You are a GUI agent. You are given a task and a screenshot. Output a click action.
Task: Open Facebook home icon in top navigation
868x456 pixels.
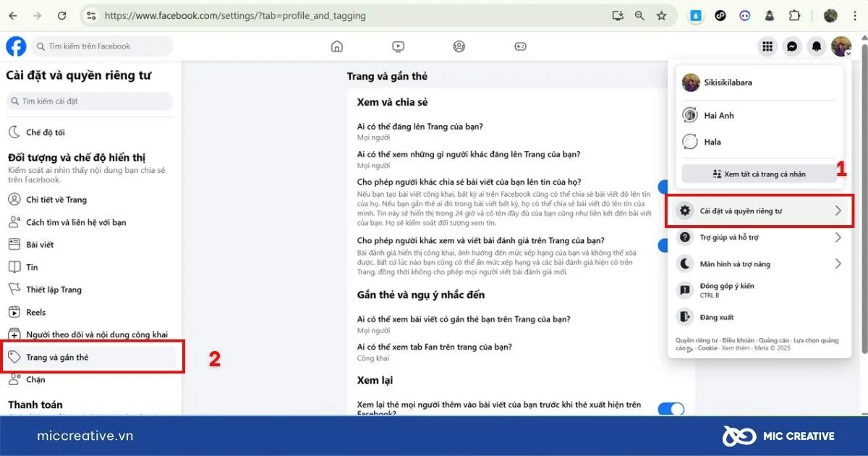coord(336,46)
